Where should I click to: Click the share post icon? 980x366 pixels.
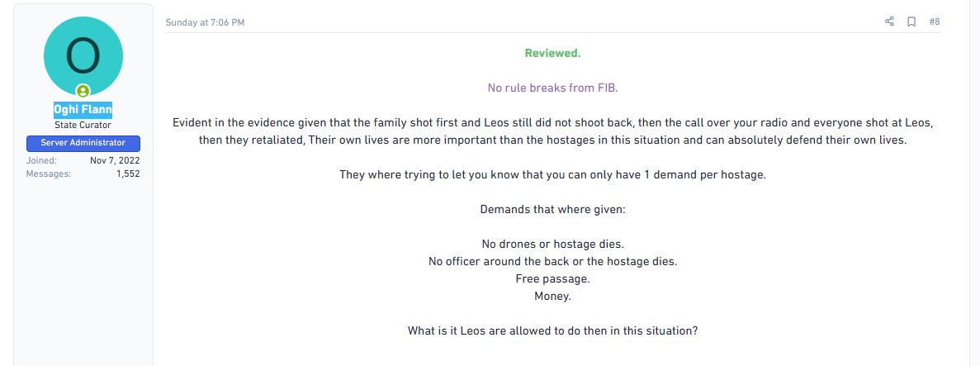pos(889,22)
